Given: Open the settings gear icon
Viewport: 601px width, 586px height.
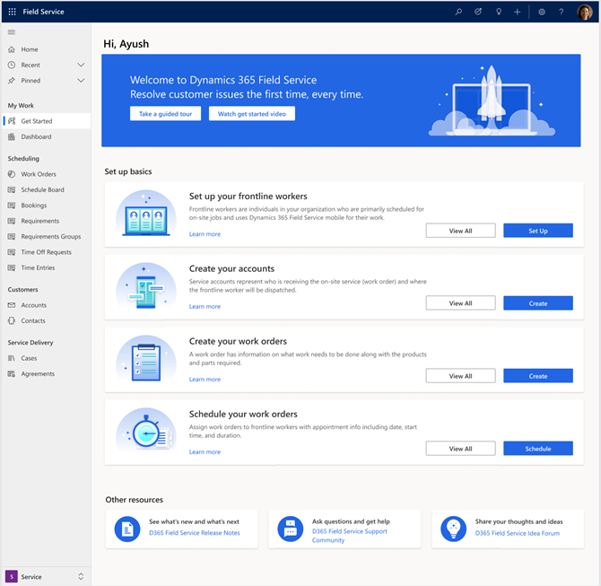Looking at the screenshot, I should [541, 12].
